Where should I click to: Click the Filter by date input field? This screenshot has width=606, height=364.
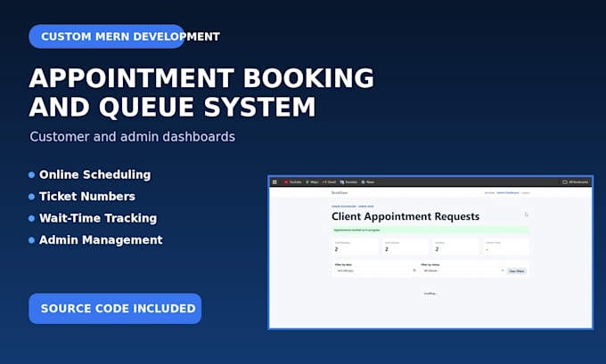376,271
